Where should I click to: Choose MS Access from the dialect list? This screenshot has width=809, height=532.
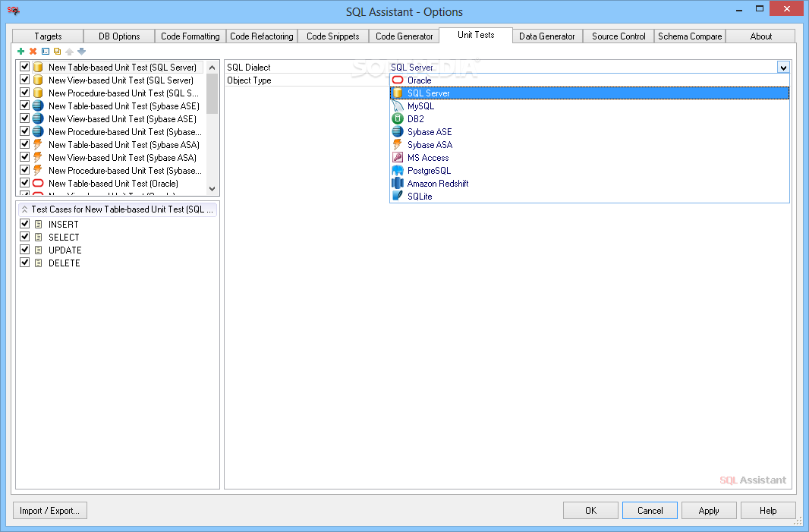click(x=590, y=157)
